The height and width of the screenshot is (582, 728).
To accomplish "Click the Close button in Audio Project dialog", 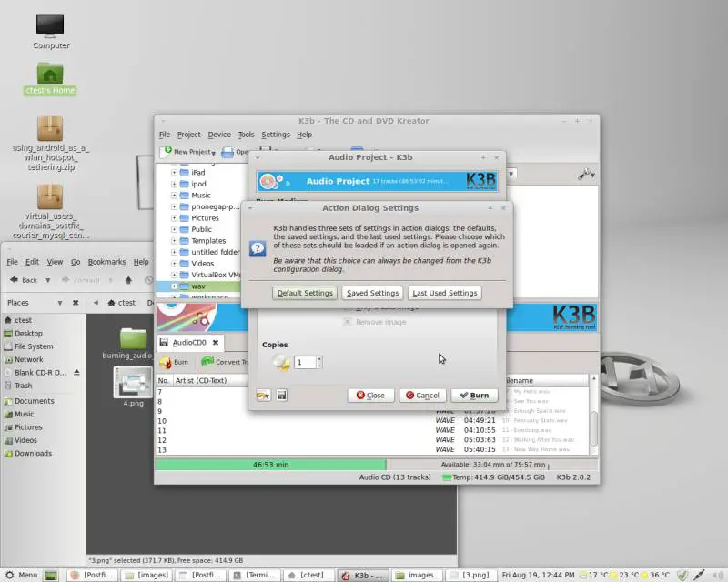I will (x=370, y=395).
